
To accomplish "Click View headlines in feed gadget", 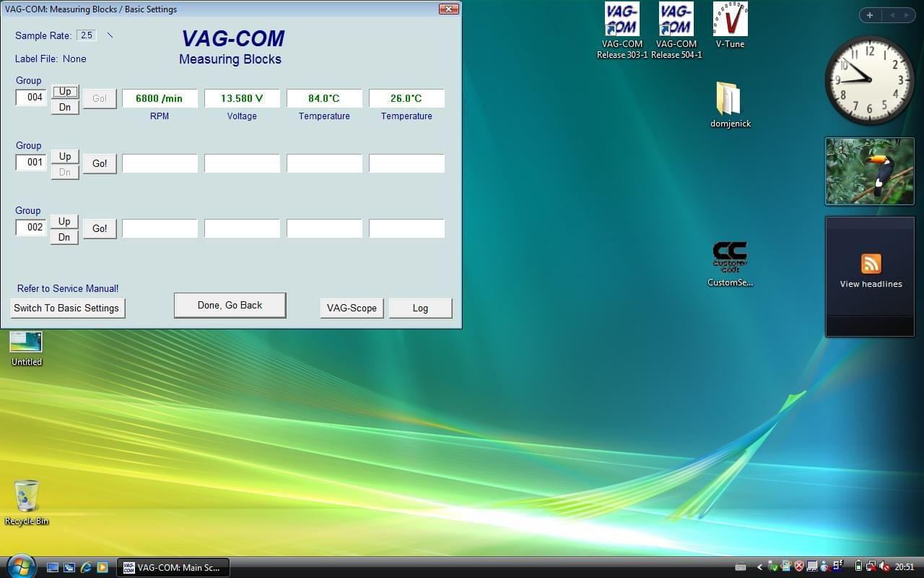I will pos(871,284).
